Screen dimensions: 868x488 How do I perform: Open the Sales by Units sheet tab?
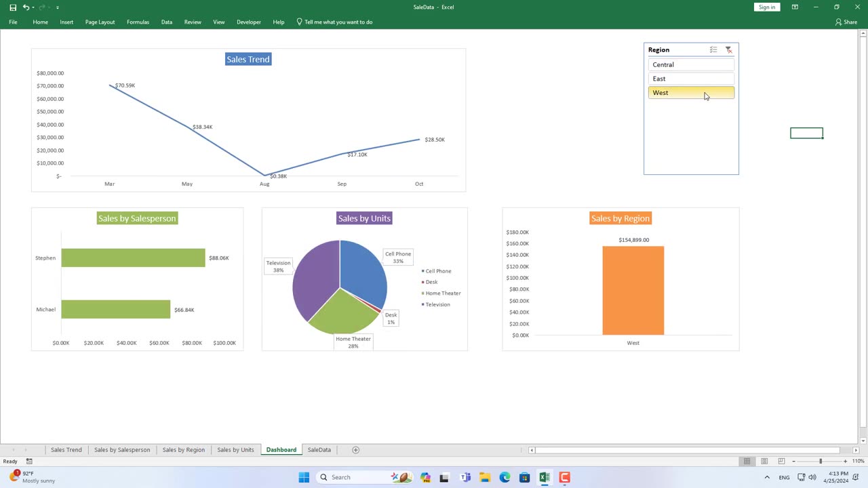pyautogui.click(x=235, y=450)
